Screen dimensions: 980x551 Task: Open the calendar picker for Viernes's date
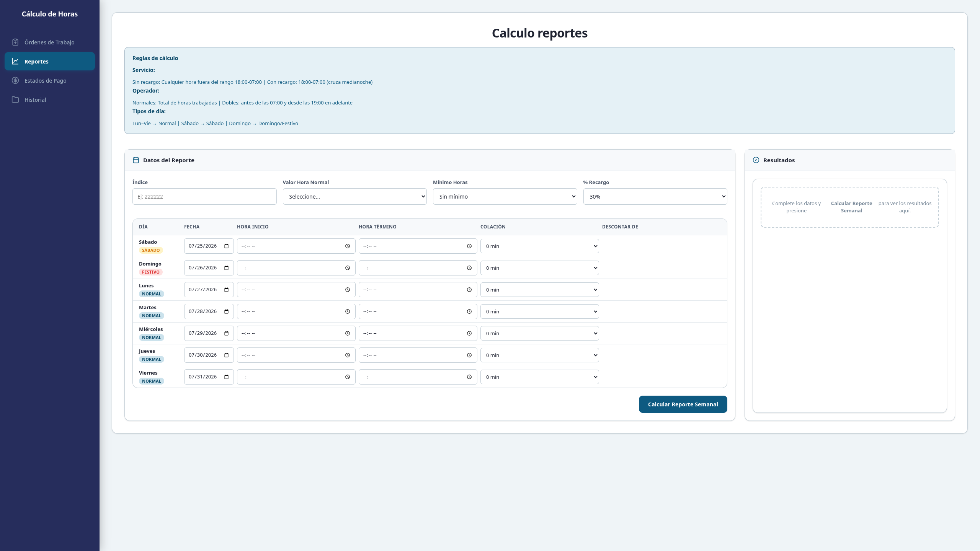pyautogui.click(x=226, y=377)
